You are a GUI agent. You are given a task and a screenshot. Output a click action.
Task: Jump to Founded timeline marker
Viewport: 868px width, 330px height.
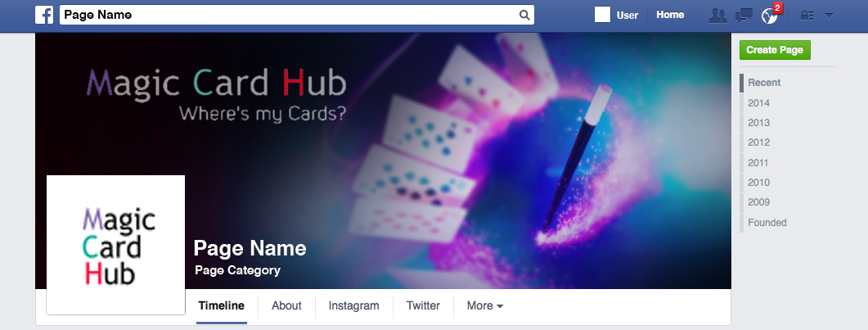tap(767, 223)
